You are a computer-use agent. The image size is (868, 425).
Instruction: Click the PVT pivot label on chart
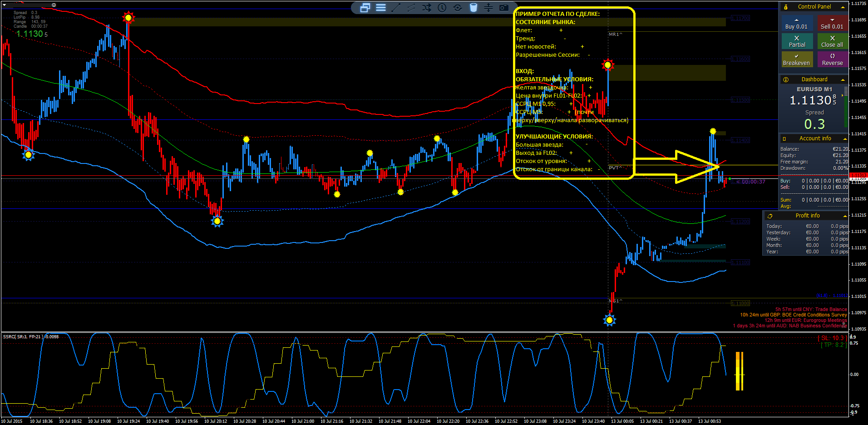[616, 168]
